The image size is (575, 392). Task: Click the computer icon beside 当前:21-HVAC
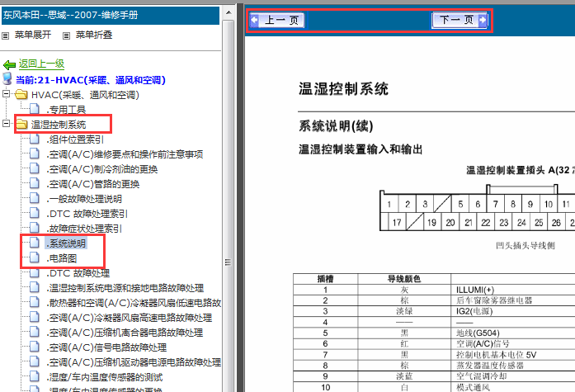tap(7, 78)
